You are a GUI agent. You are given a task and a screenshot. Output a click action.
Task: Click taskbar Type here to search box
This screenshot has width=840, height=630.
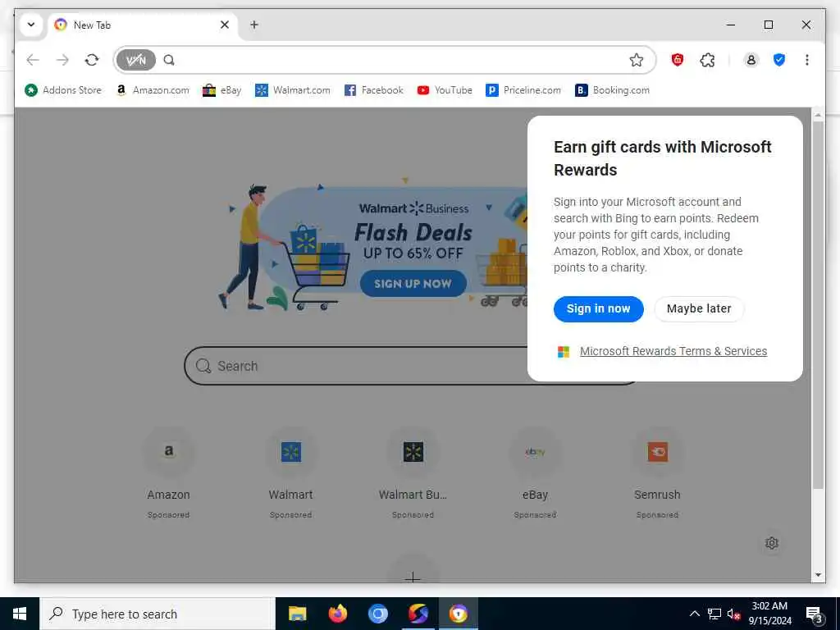(157, 614)
